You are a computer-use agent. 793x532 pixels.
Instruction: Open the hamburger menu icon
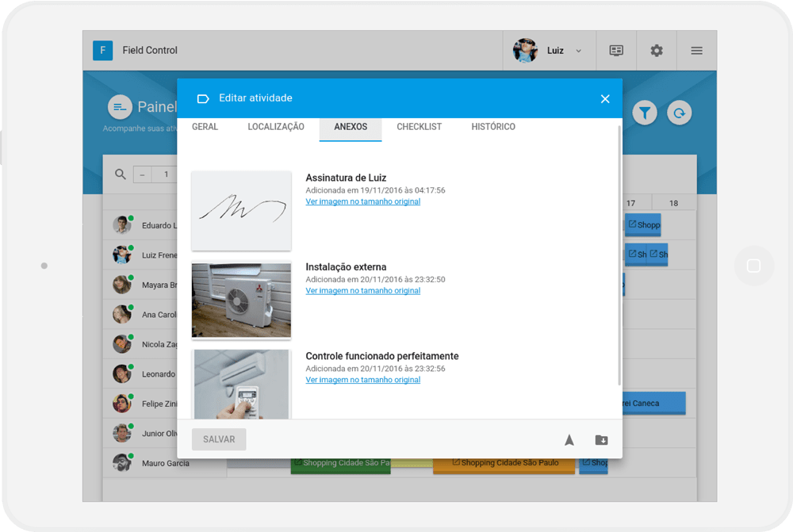(696, 50)
